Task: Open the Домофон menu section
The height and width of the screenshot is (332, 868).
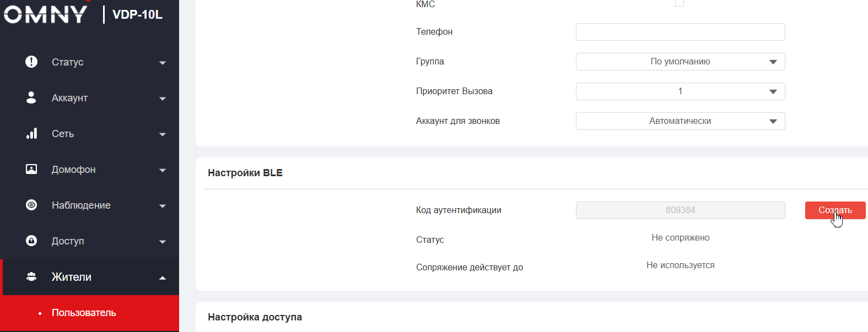Action: pyautogui.click(x=74, y=170)
